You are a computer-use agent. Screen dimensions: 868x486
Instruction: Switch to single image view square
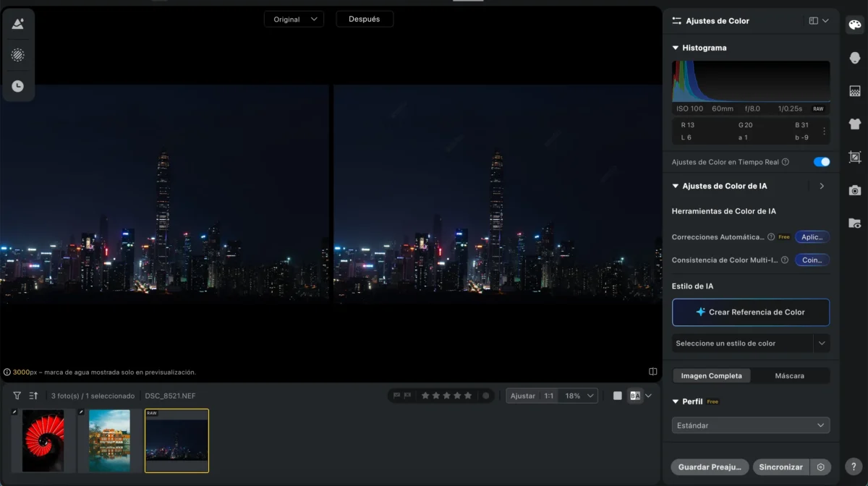pyautogui.click(x=617, y=396)
